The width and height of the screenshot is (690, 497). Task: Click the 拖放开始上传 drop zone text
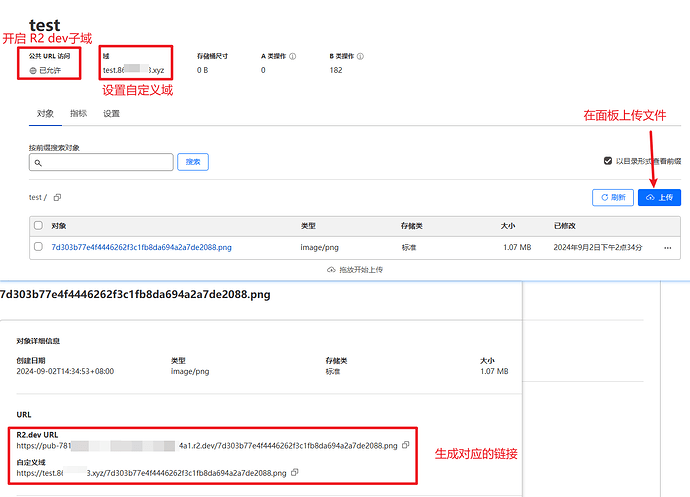(x=361, y=270)
